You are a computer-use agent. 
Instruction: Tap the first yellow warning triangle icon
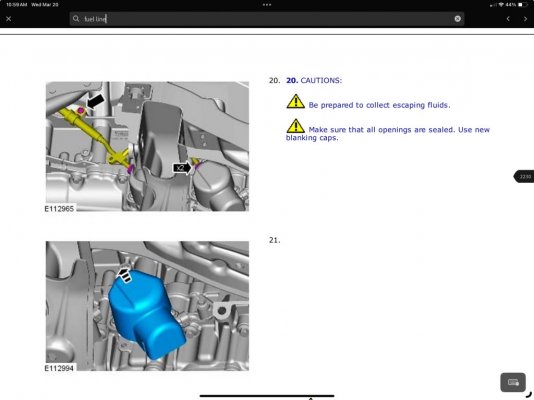coord(296,101)
